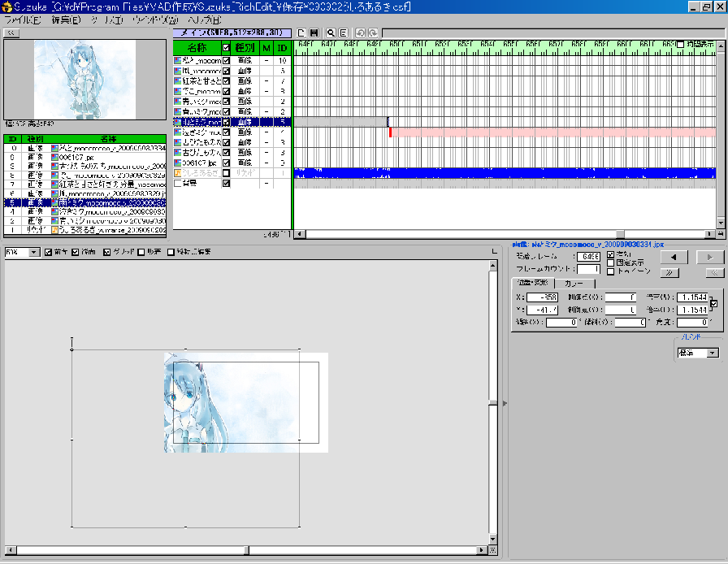Enable the 固定表示 checkbox

[610, 263]
